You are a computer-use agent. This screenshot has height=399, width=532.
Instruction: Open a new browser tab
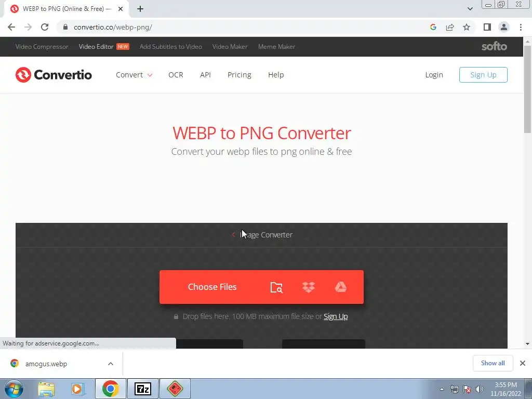click(x=140, y=9)
